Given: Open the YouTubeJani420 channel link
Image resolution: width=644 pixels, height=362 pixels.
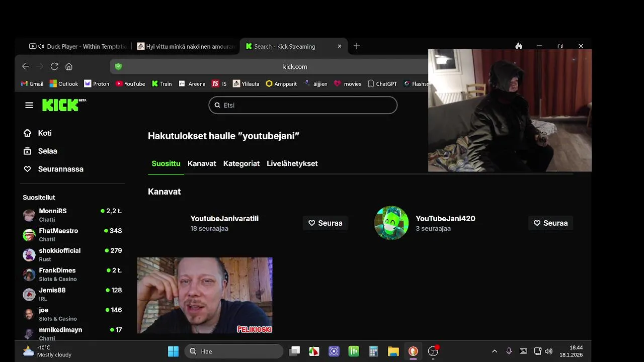Looking at the screenshot, I should click(x=445, y=219).
